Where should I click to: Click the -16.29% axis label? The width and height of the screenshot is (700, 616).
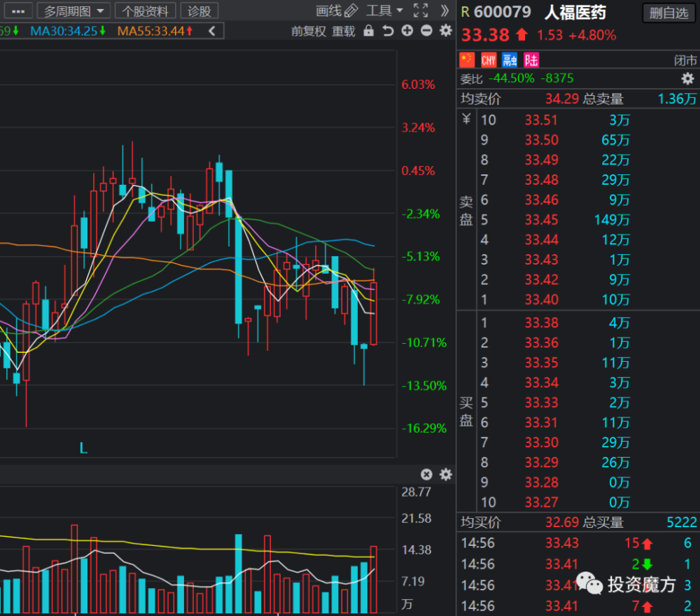[423, 428]
